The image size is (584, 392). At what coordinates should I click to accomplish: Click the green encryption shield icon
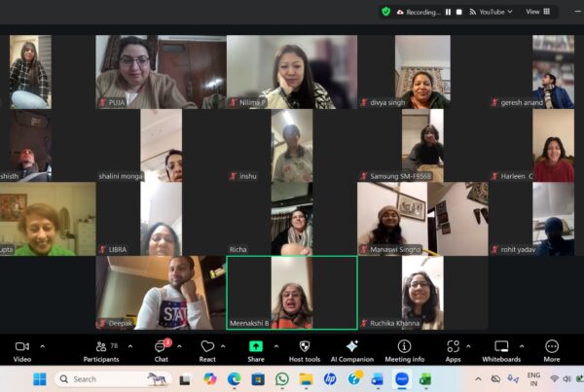pyautogui.click(x=386, y=12)
